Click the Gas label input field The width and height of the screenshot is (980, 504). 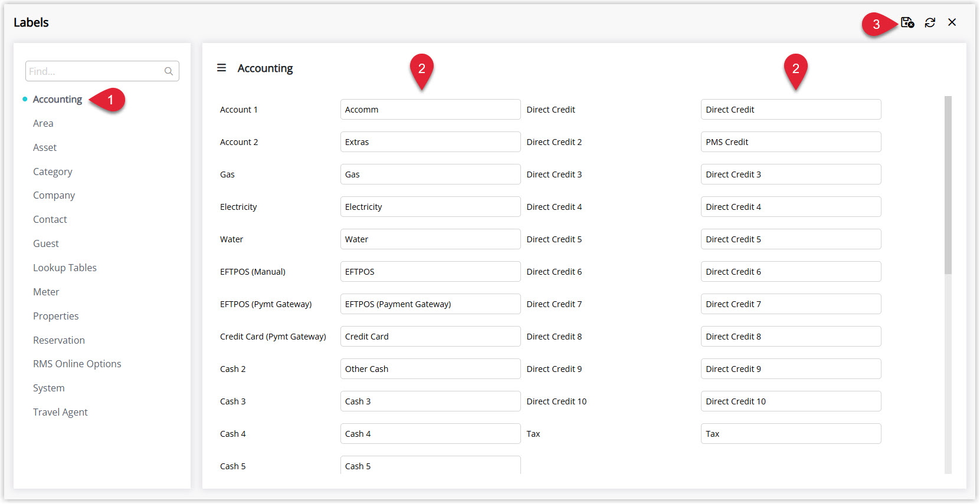(430, 174)
